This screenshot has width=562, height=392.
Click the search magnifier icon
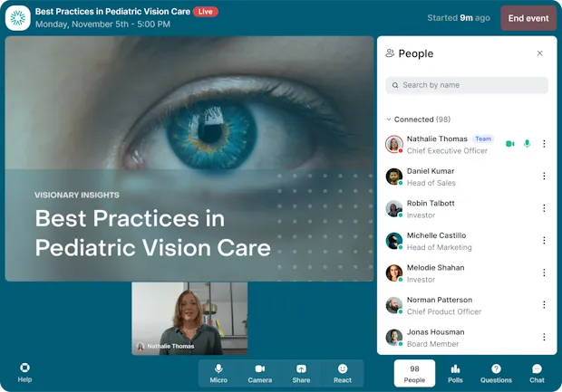coord(395,85)
